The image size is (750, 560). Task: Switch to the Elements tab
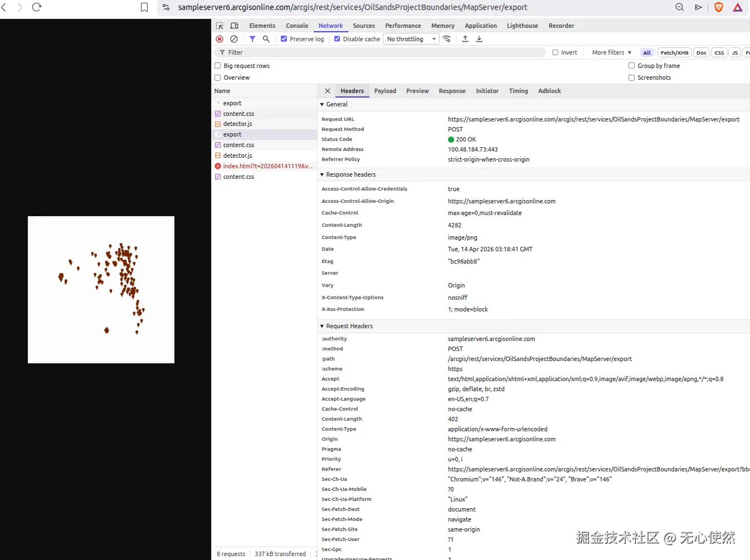click(x=262, y=26)
